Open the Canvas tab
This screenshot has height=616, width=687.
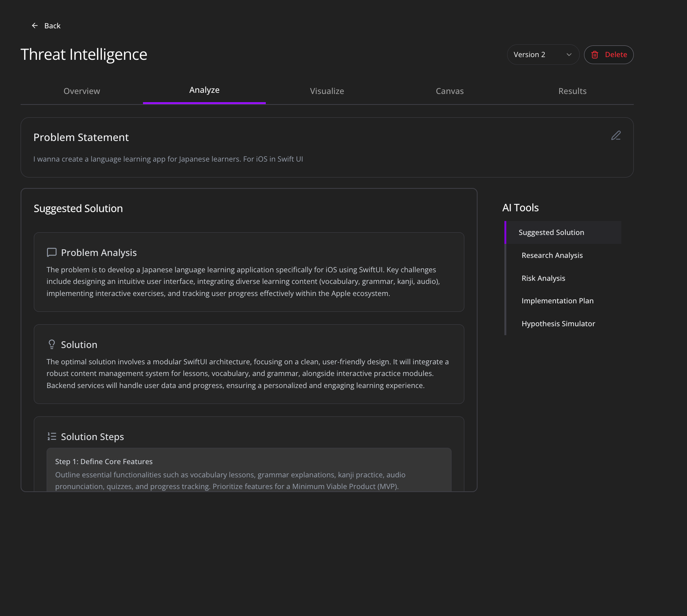coord(450,91)
